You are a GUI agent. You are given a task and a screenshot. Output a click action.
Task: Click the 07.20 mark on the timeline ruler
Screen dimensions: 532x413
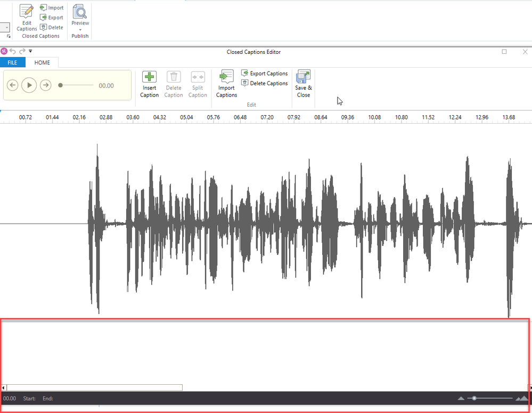[x=267, y=117]
